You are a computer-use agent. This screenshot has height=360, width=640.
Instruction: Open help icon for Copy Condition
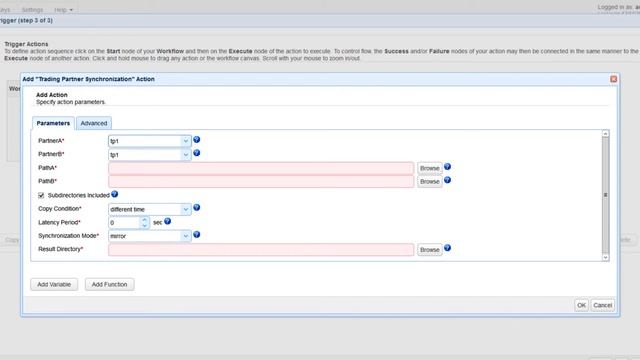coord(197,207)
